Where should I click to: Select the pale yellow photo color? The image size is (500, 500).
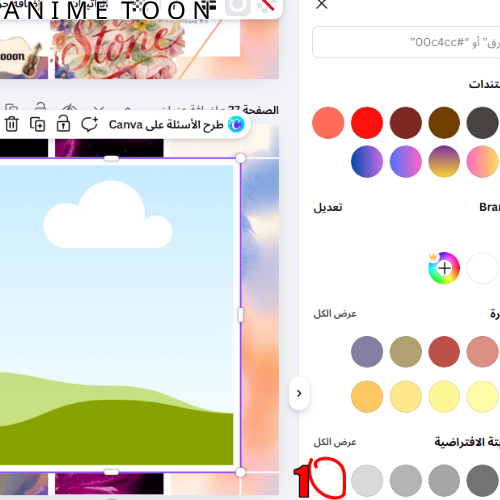click(444, 397)
